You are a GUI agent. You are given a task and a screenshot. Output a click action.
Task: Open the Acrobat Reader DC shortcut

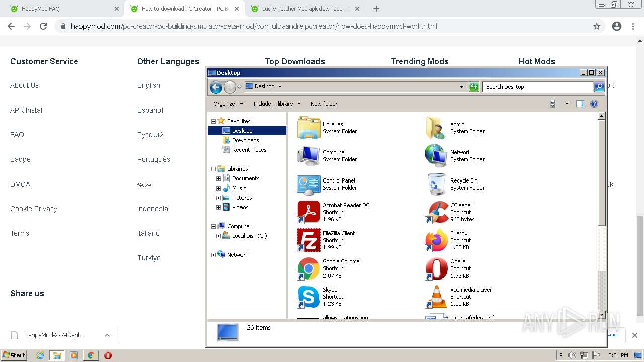coord(308,212)
